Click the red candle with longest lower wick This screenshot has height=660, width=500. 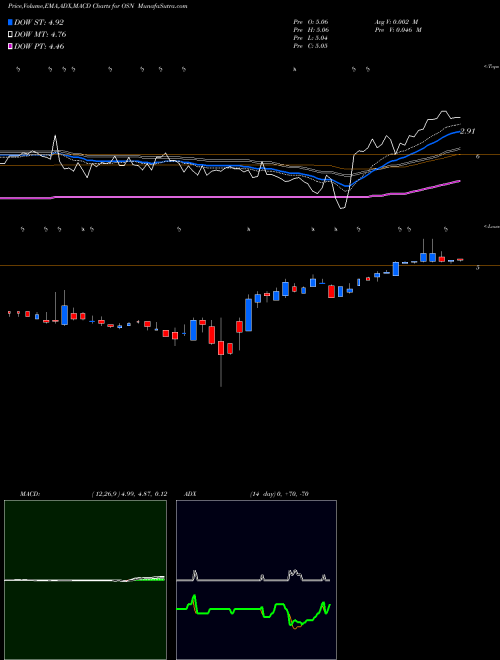(221, 352)
